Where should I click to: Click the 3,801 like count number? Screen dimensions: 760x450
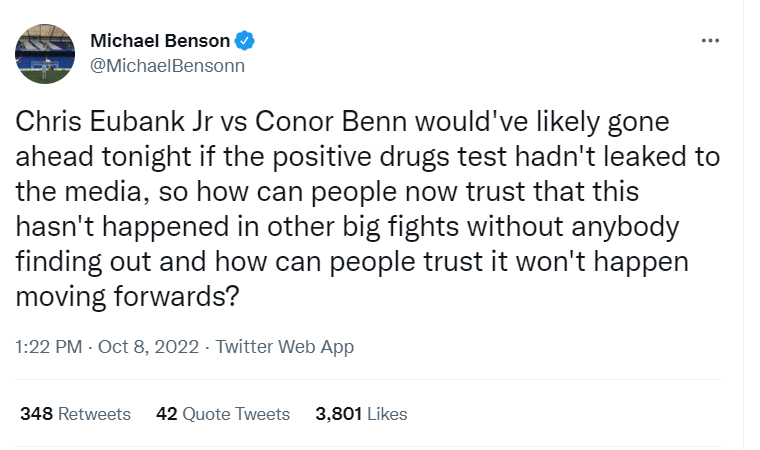coord(339,414)
